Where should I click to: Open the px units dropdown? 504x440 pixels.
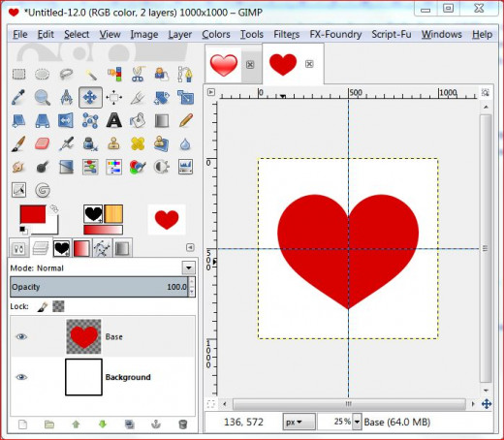[299, 422]
